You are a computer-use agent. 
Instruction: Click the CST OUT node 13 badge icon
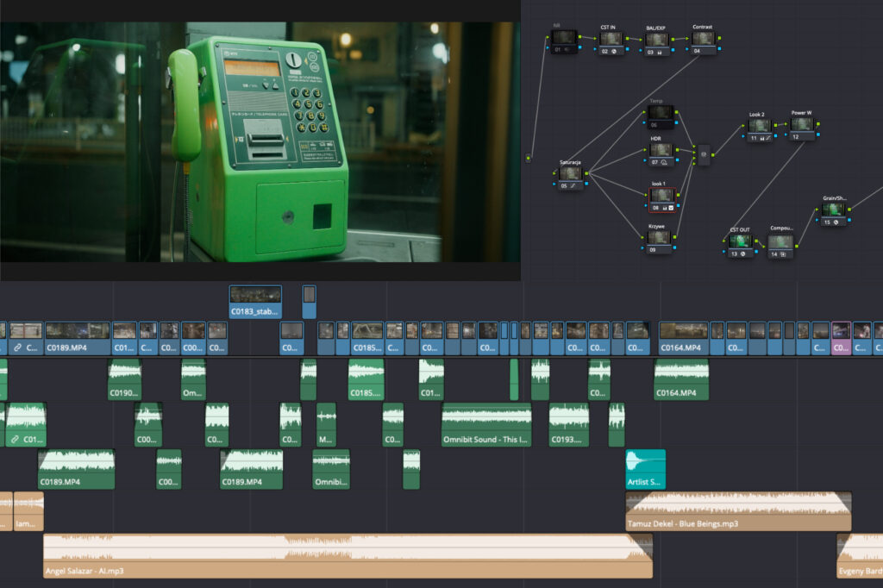point(744,254)
